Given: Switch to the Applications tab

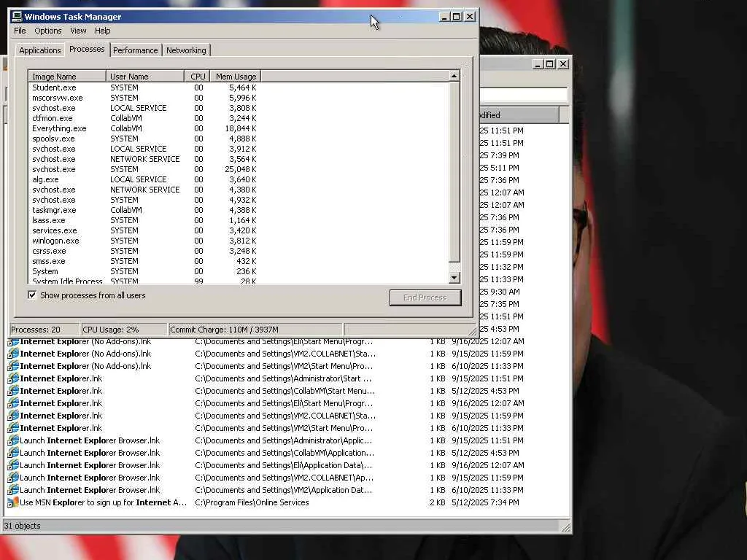Looking at the screenshot, I should (40, 50).
